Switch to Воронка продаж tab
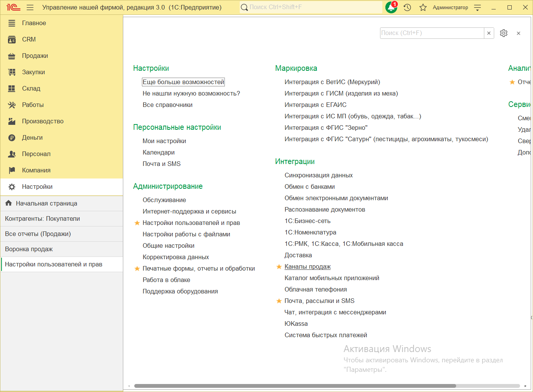 [62, 249]
